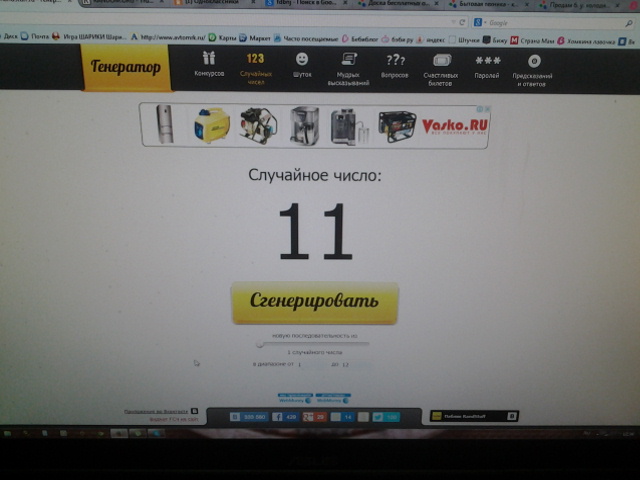640x480 pixels.
Task: Open the Вопросов question marks section
Action: [x=395, y=66]
